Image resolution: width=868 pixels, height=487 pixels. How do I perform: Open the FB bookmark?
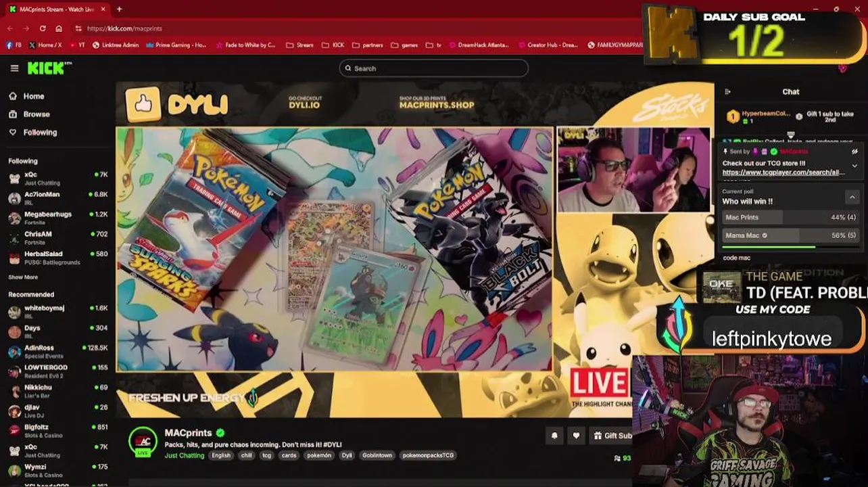click(x=14, y=45)
